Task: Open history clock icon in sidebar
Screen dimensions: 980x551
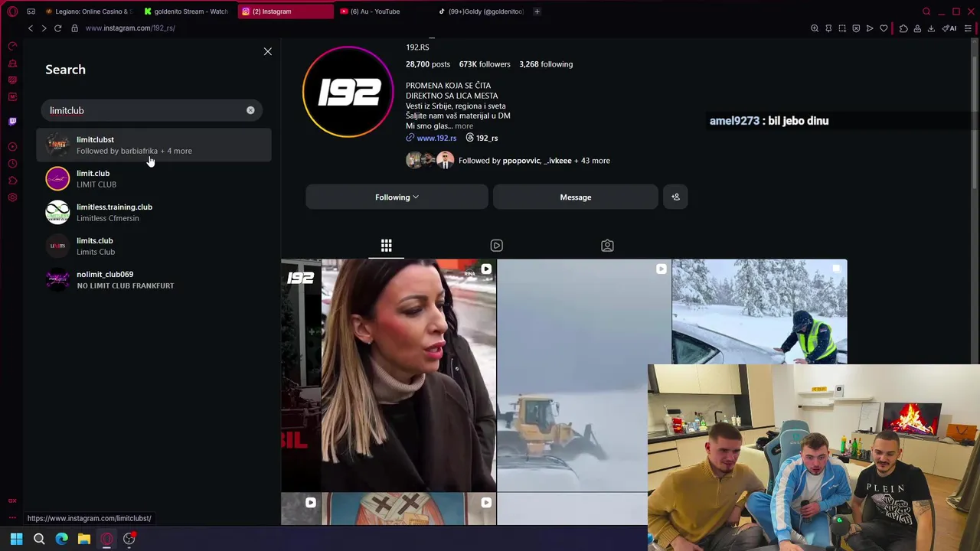Action: [x=12, y=164]
